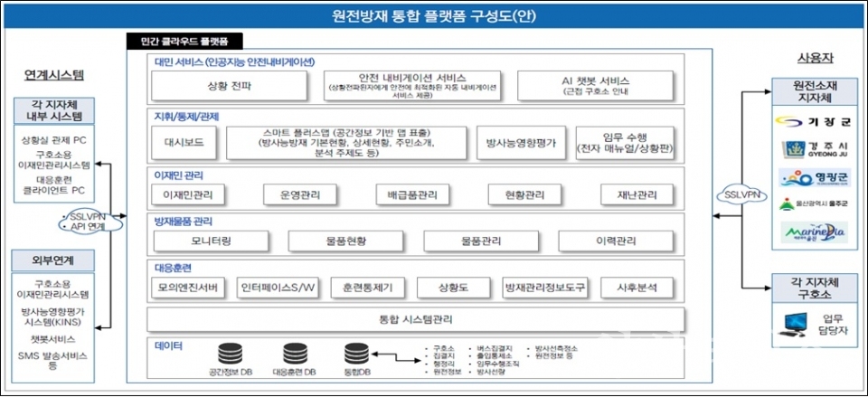Click the 사용자 heading
The height and width of the screenshot is (397, 868).
pos(816,58)
